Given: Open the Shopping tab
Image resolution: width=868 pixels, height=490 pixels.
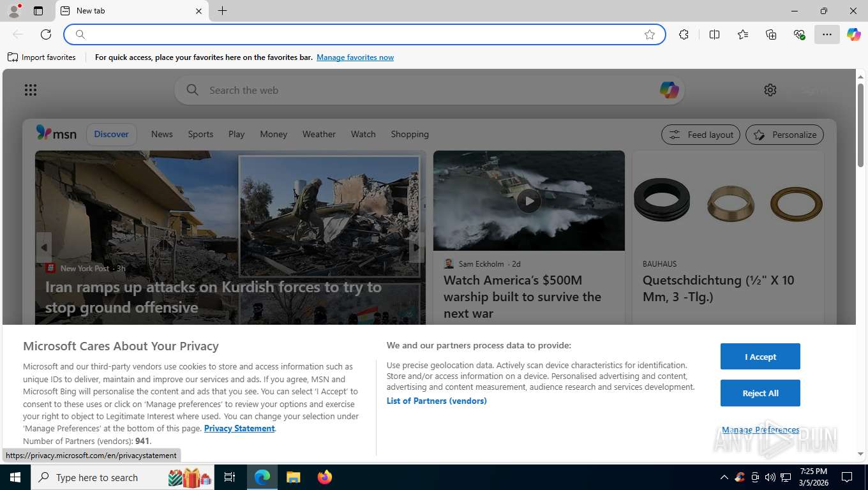Looking at the screenshot, I should [410, 135].
